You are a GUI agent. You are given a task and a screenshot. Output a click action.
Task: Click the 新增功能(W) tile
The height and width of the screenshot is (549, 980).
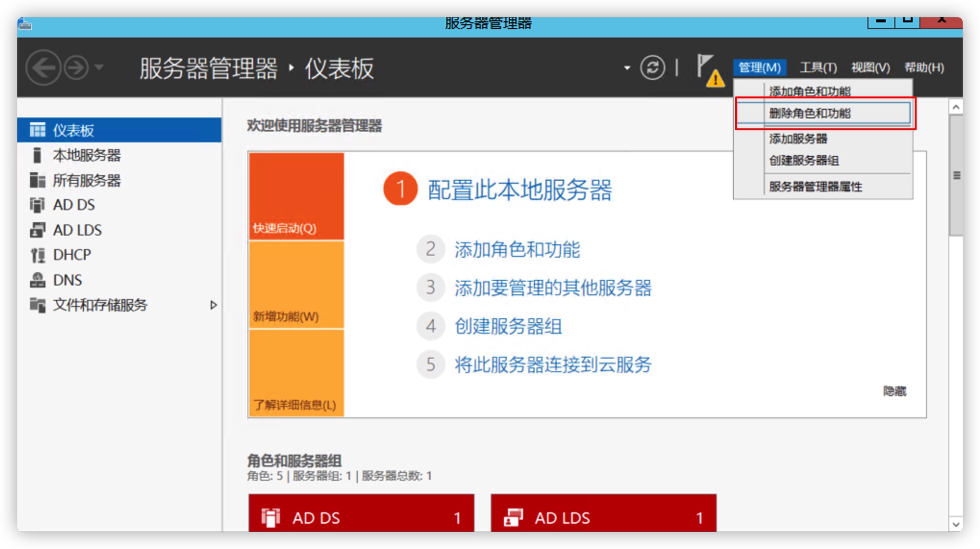(x=297, y=285)
